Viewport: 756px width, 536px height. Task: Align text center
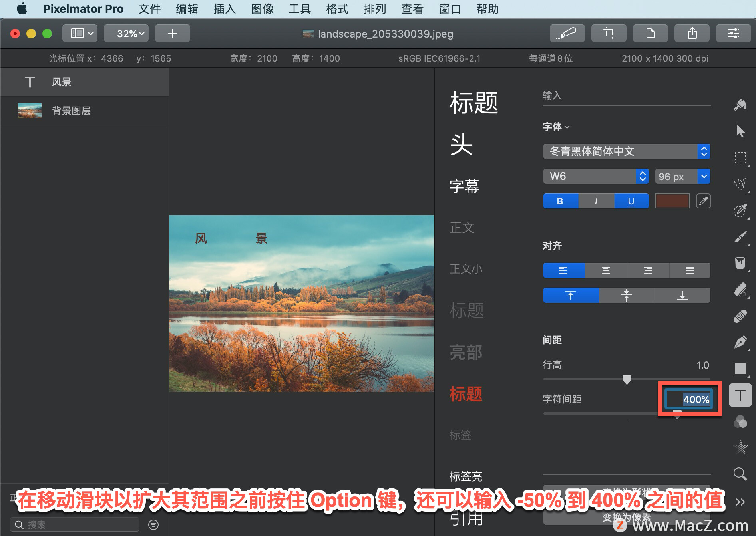point(606,270)
